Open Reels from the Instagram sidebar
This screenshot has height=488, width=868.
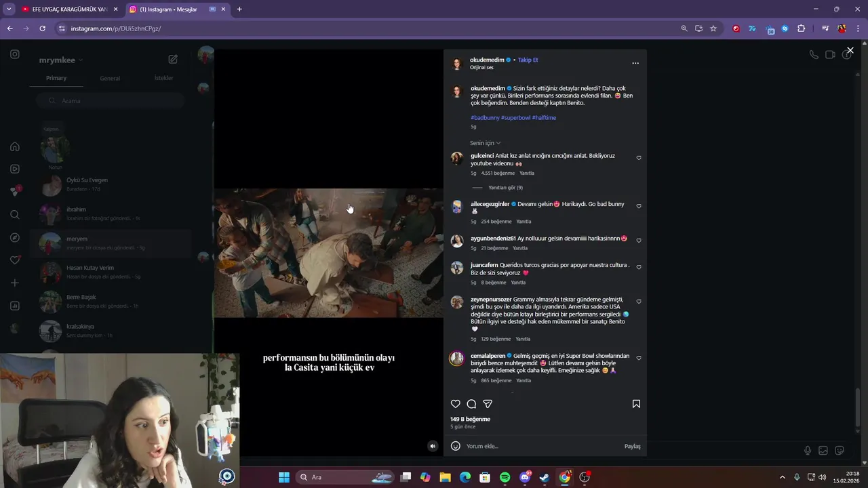point(15,169)
